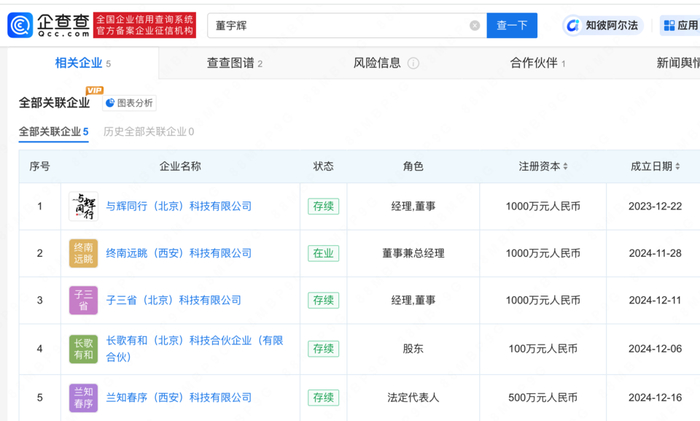Sort by 成立日期 column arrow

[x=679, y=167]
